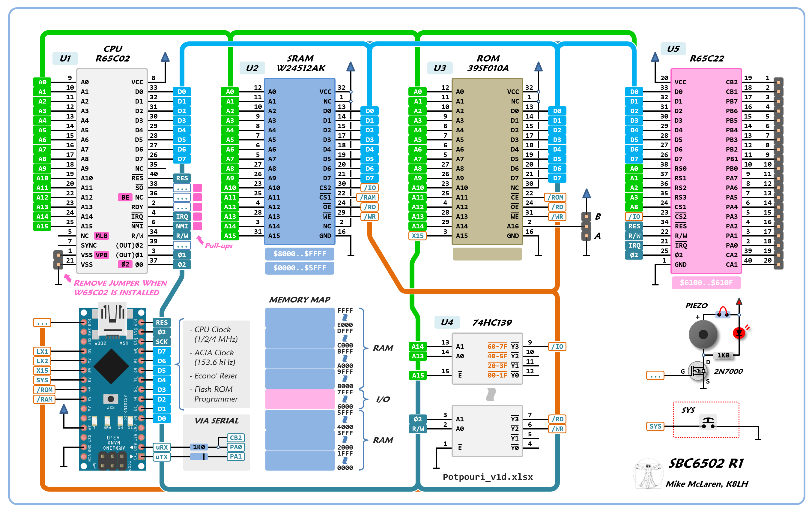Click the 2N7000 MOSFET transistor symbol
Viewport: 812px width, 512px height.
tap(697, 371)
